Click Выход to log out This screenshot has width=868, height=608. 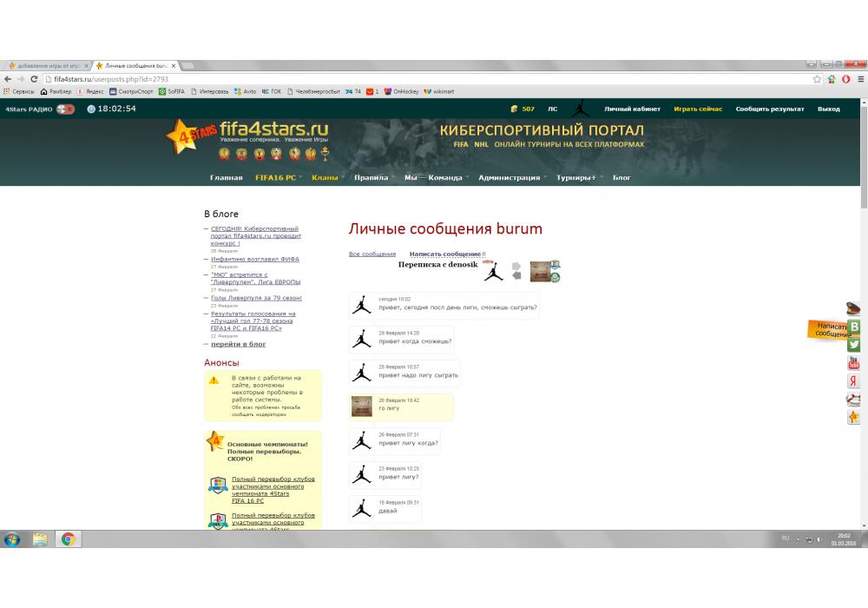click(829, 109)
